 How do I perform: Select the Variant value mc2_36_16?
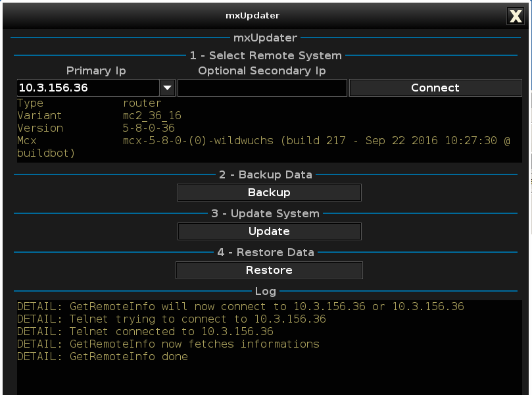tap(152, 116)
